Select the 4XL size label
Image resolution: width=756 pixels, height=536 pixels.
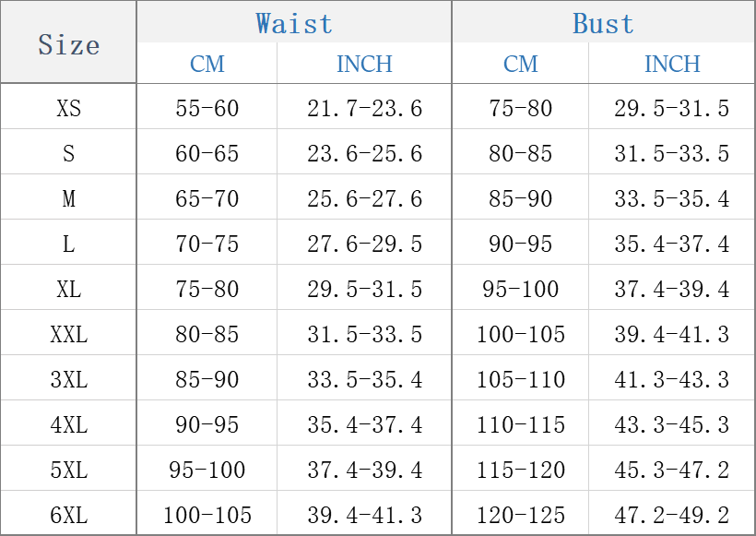68,425
